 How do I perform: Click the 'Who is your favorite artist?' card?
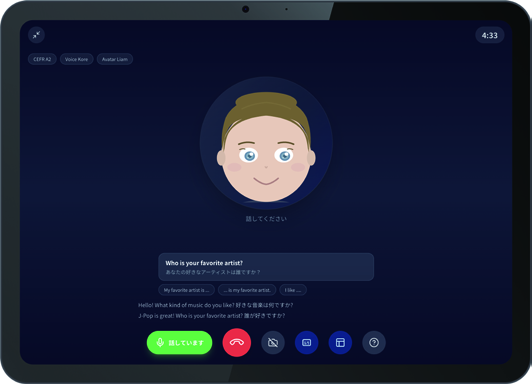point(266,267)
